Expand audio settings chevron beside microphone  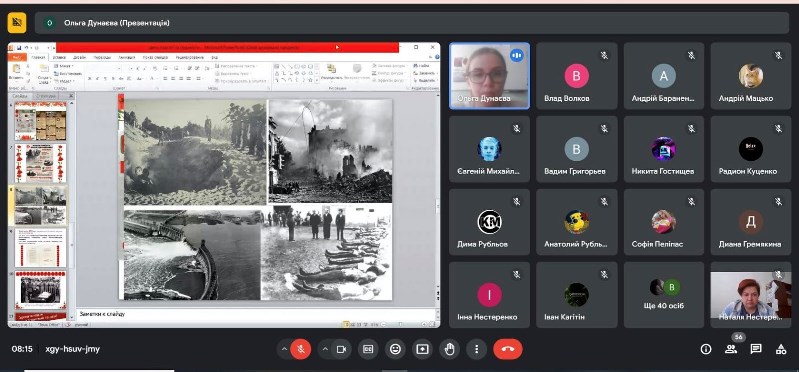[284, 349]
